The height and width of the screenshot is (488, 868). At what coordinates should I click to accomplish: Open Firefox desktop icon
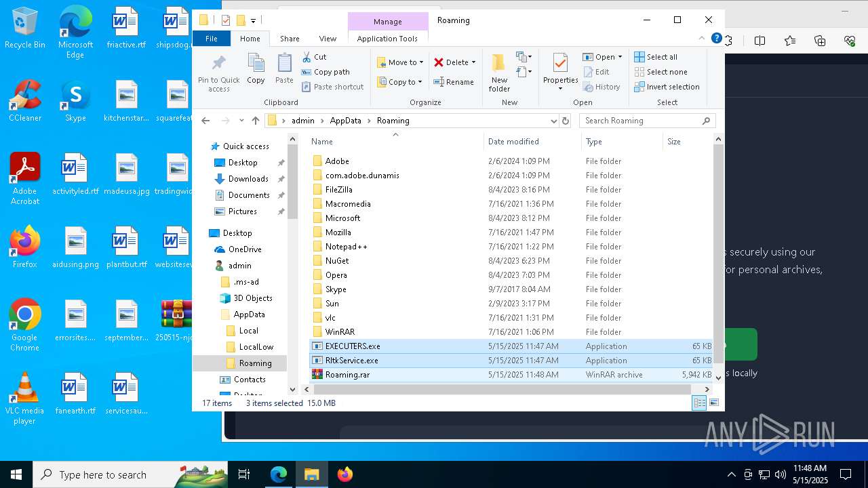[x=24, y=247]
